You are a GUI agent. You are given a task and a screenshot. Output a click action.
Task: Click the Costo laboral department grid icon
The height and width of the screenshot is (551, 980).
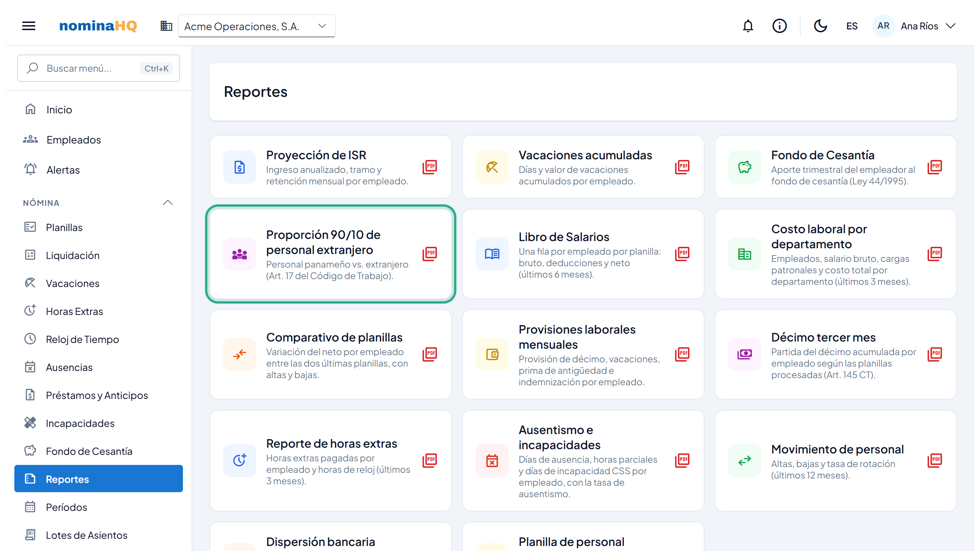pos(745,254)
